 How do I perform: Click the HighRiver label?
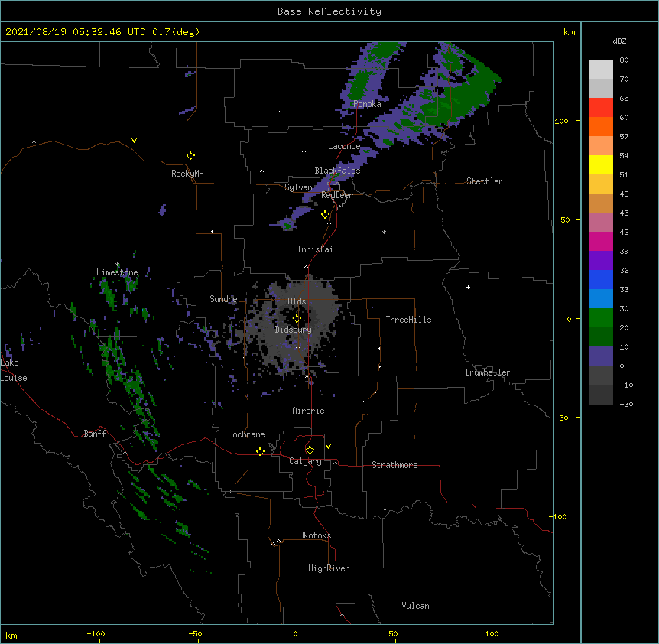[329, 568]
